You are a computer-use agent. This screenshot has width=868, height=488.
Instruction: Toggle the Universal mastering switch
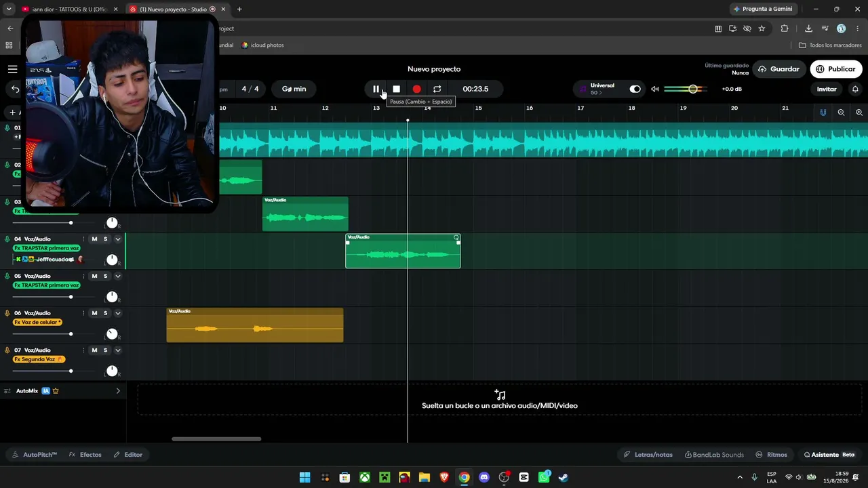pyautogui.click(x=635, y=89)
